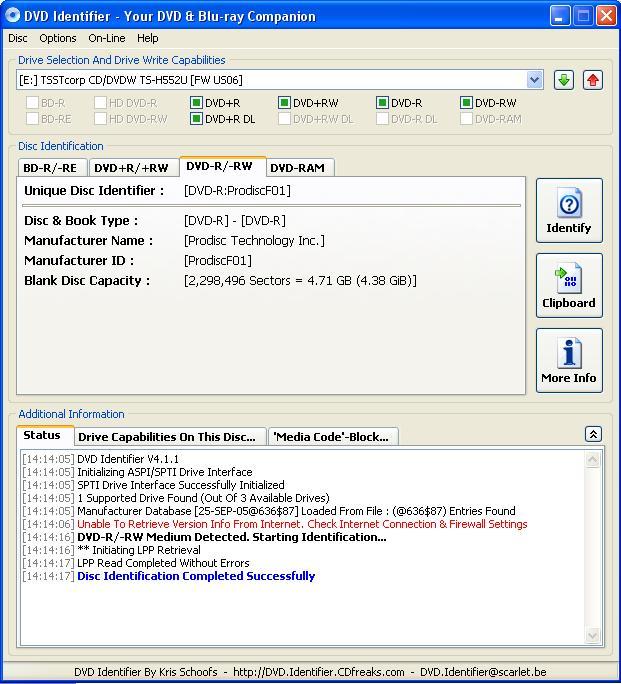Click the status log scroll down arrow
Viewport: 621px width, 684px height.
point(593,636)
